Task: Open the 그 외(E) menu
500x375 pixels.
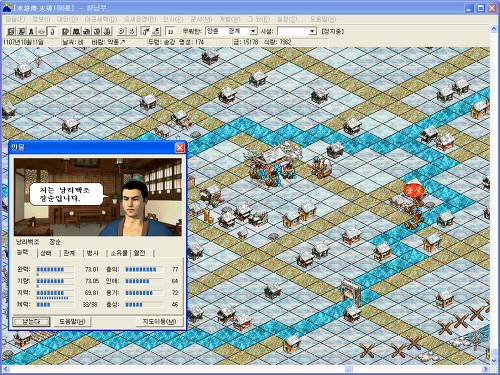Action: coord(259,19)
